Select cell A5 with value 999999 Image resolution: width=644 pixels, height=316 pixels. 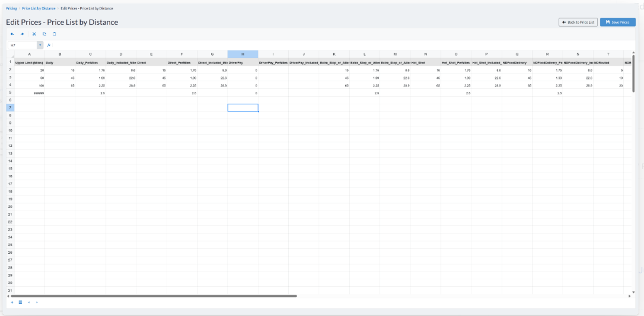30,92
